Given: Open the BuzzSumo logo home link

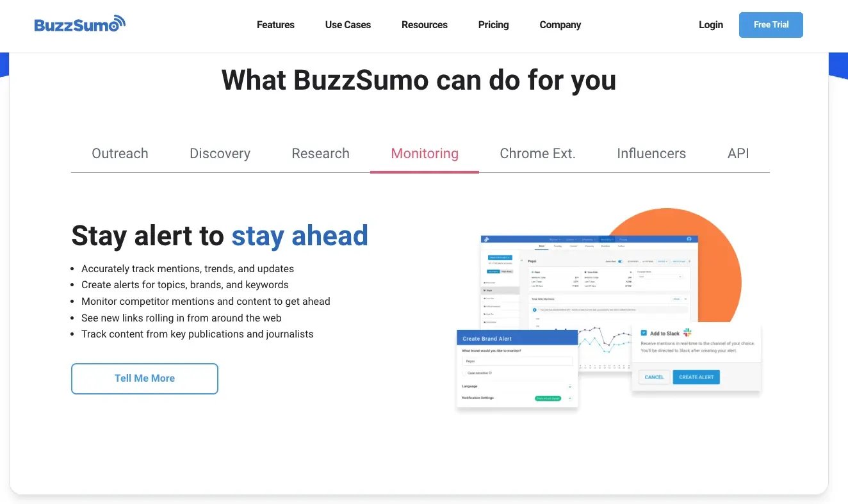Looking at the screenshot, I should pos(80,24).
